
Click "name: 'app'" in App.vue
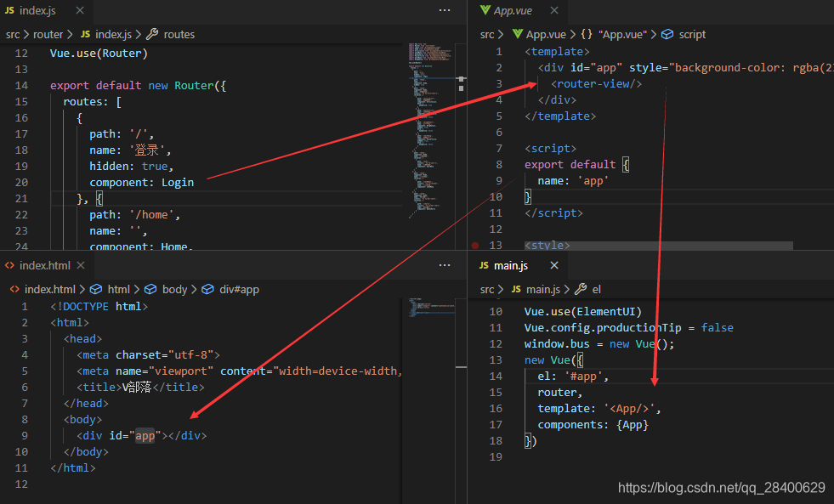[x=573, y=181]
